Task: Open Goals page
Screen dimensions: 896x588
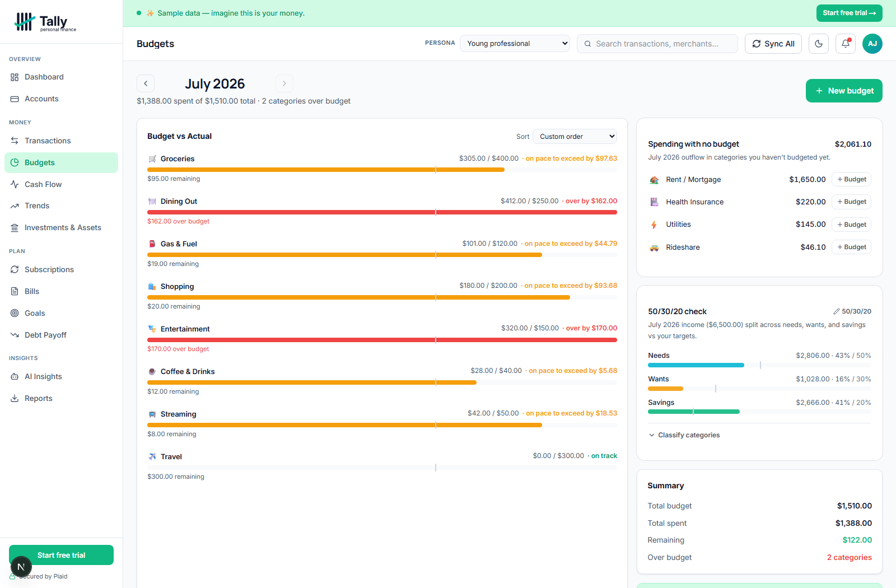Action: click(x=62, y=314)
